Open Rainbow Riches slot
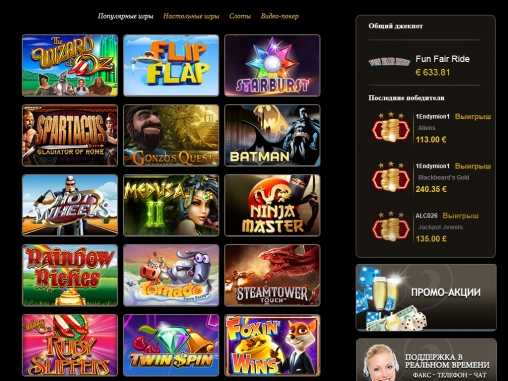 click(70, 275)
